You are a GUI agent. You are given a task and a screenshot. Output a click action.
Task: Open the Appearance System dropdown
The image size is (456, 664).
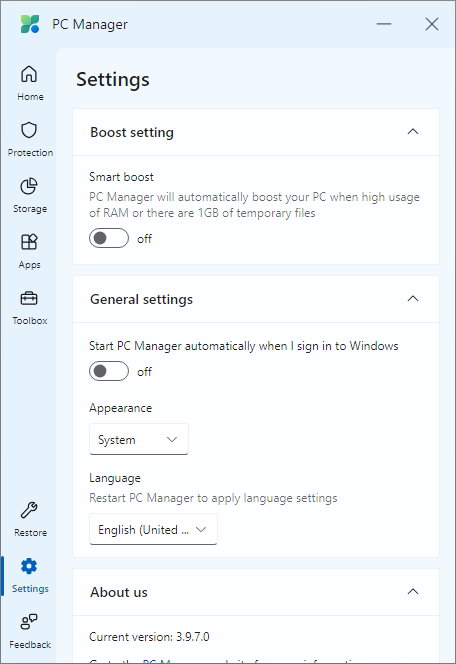[139, 439]
